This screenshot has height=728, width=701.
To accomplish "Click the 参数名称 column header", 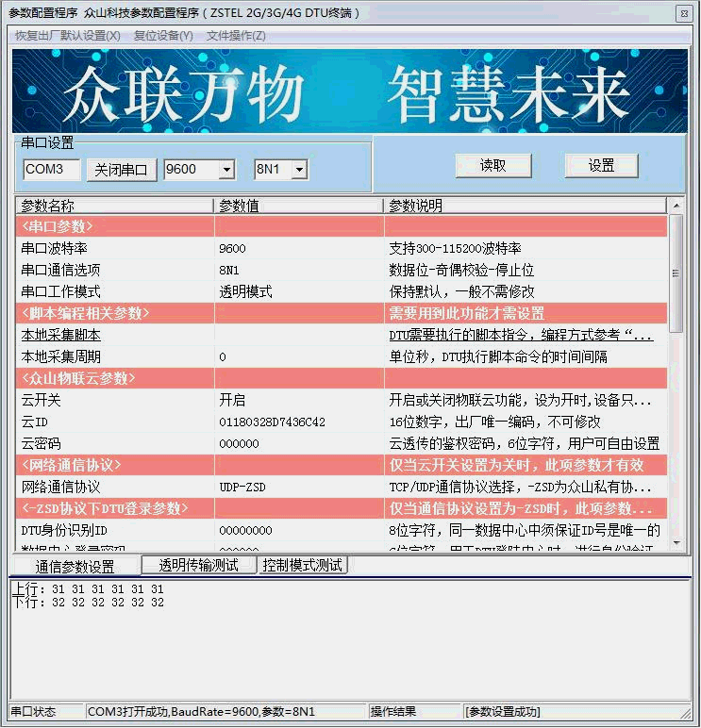I will (x=115, y=206).
